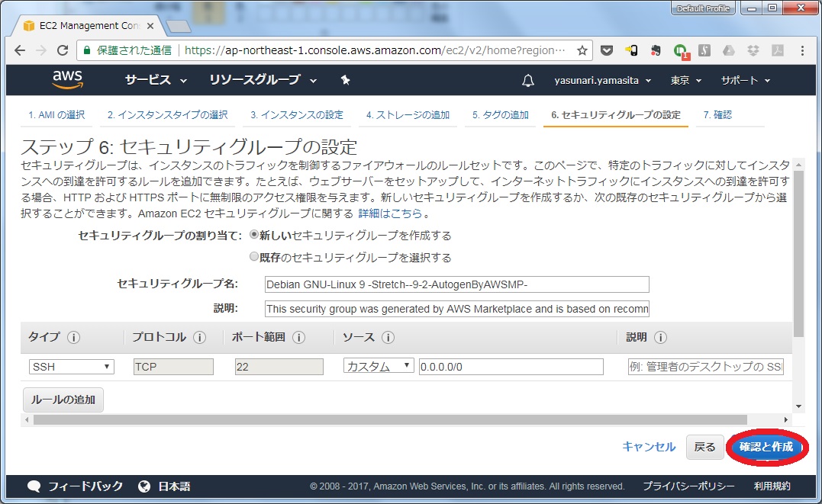Click the セキュリティグループ名 input field

[457, 284]
